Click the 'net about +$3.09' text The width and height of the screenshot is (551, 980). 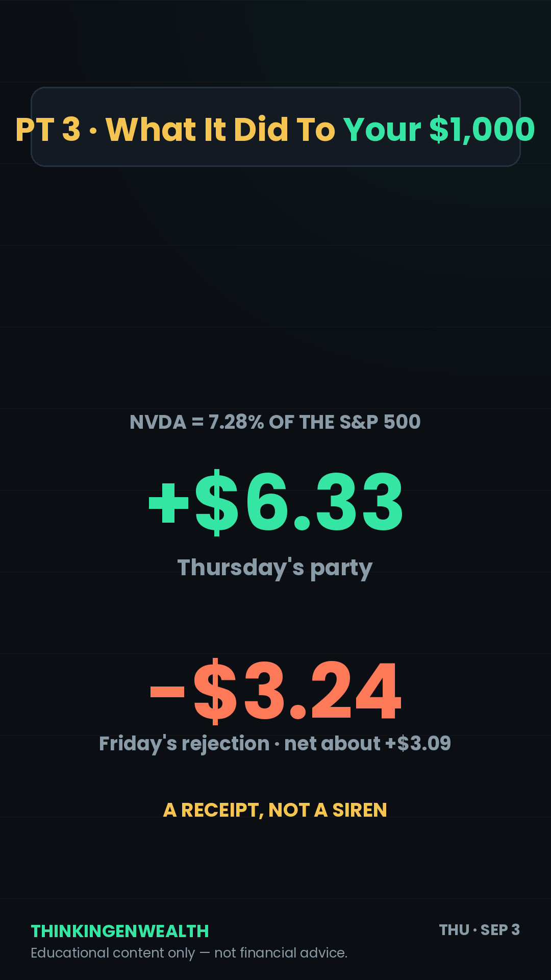(367, 744)
